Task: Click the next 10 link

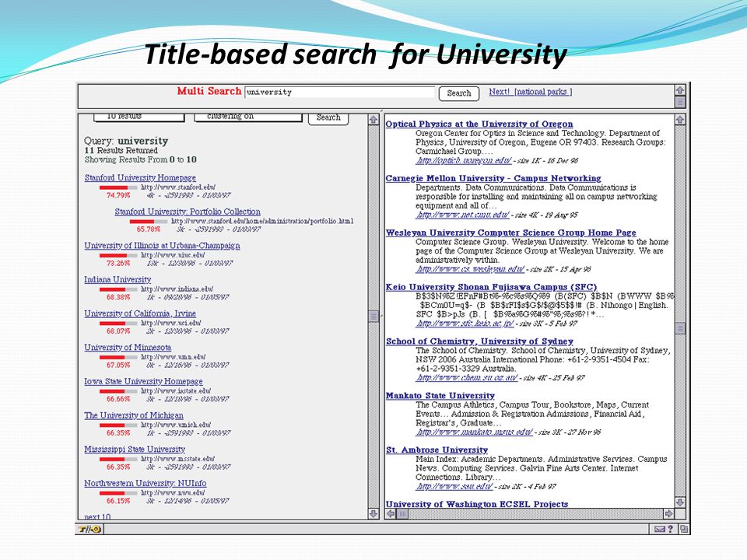Action: (x=97, y=516)
